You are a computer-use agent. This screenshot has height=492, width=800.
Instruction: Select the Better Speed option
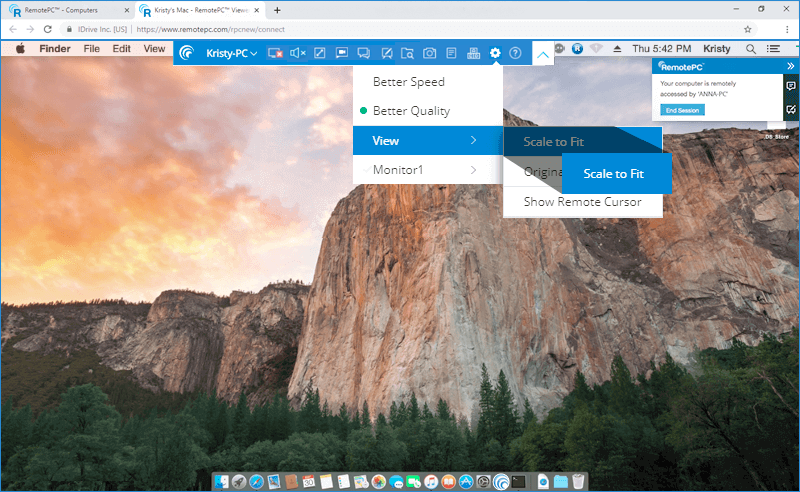click(408, 82)
